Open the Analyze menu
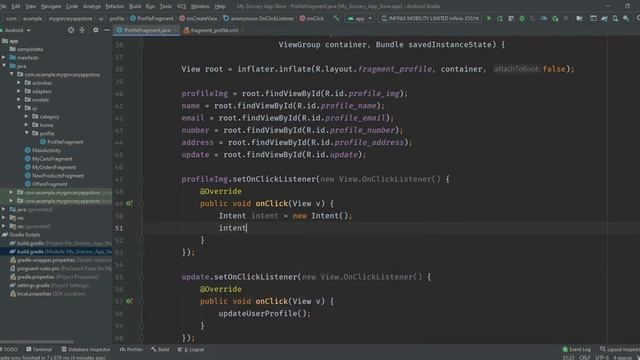This screenshot has width=640, height=360. click(91, 6)
